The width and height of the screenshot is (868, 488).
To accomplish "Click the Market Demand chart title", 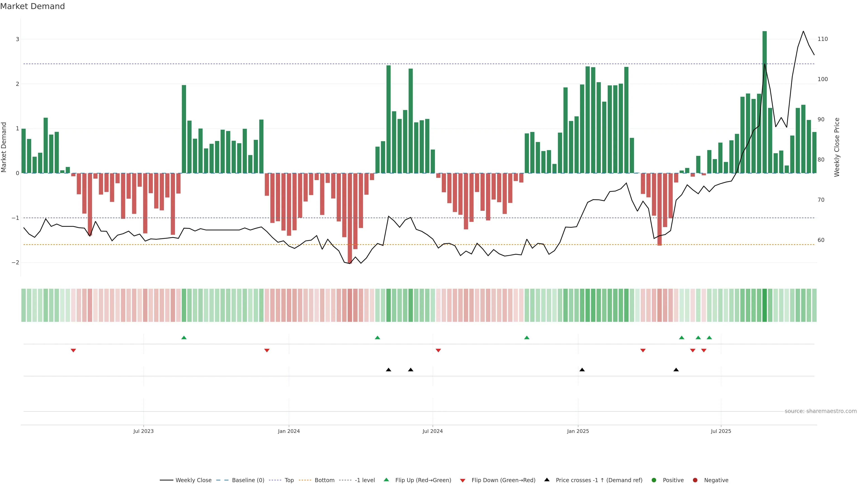I will click(x=32, y=6).
